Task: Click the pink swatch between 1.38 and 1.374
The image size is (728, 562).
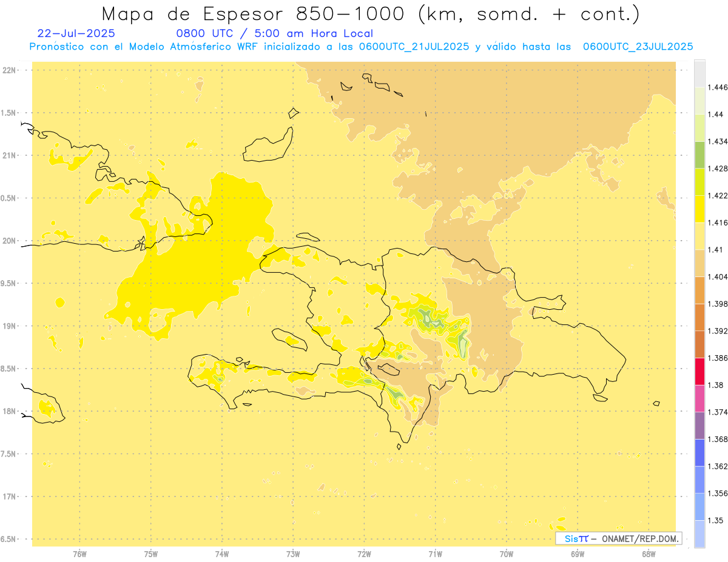Action: click(699, 398)
